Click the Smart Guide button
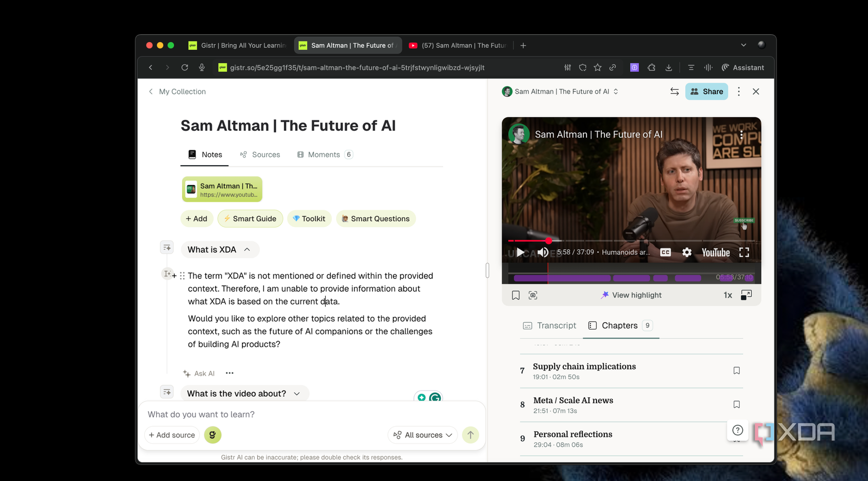Image resolution: width=868 pixels, height=481 pixels. [x=250, y=218]
